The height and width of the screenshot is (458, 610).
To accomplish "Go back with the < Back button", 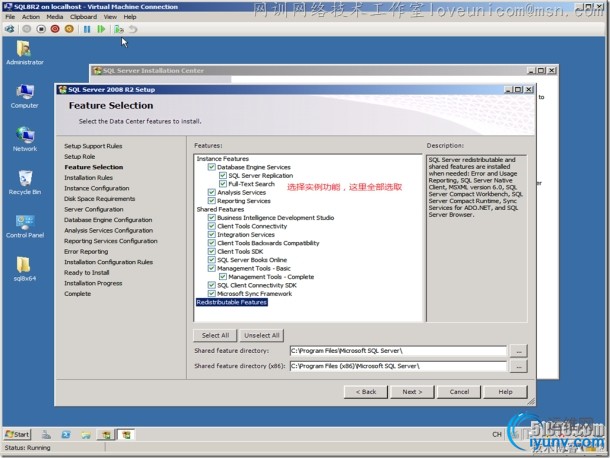I will (x=366, y=392).
